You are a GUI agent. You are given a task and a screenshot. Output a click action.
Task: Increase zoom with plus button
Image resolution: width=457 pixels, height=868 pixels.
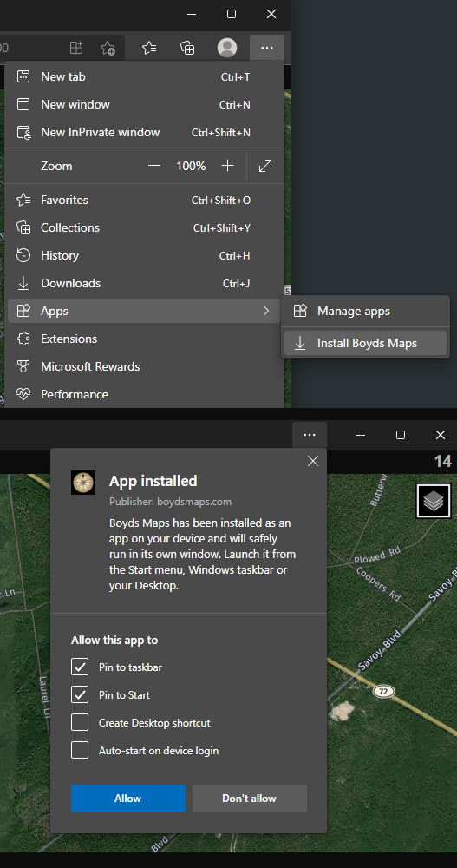point(227,166)
